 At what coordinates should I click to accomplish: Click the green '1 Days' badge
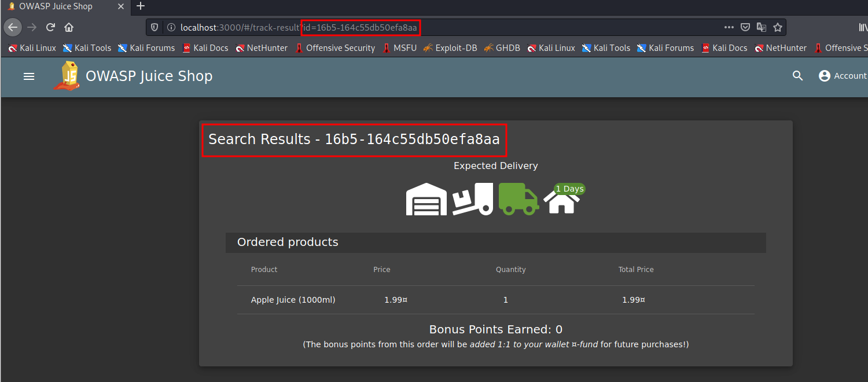coord(569,189)
